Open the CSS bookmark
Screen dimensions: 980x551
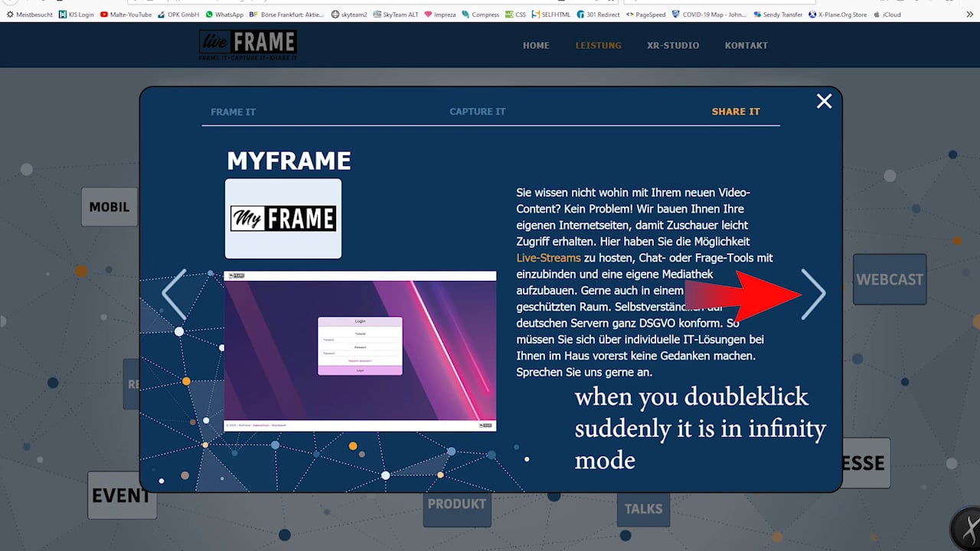tap(516, 15)
